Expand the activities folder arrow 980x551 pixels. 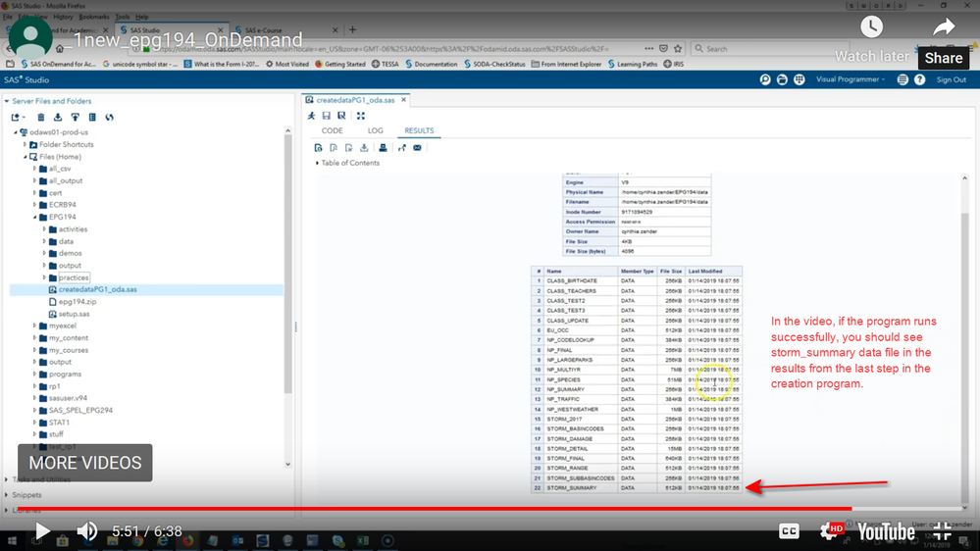tap(44, 229)
